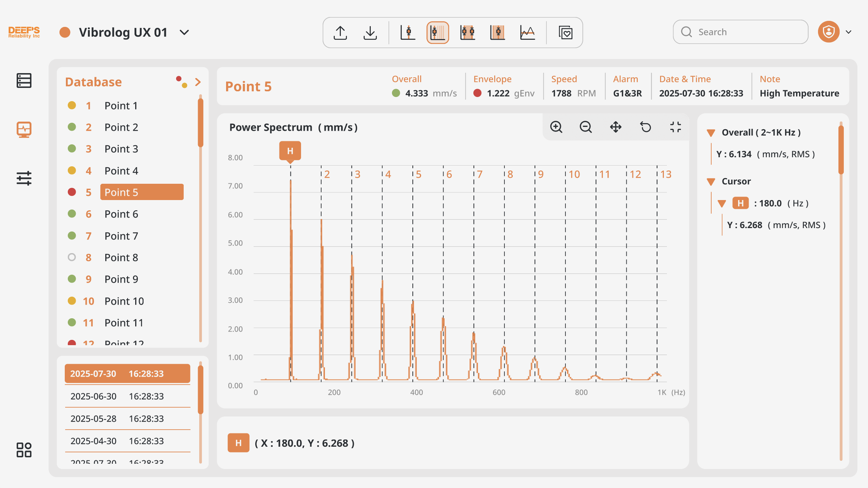Click the database list scrollbar thumb

pos(201,123)
